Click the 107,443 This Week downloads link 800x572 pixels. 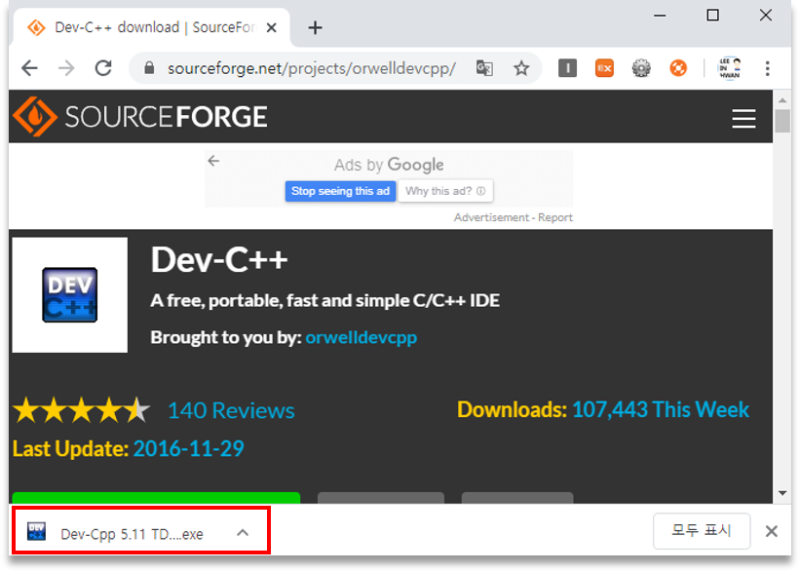(x=660, y=410)
